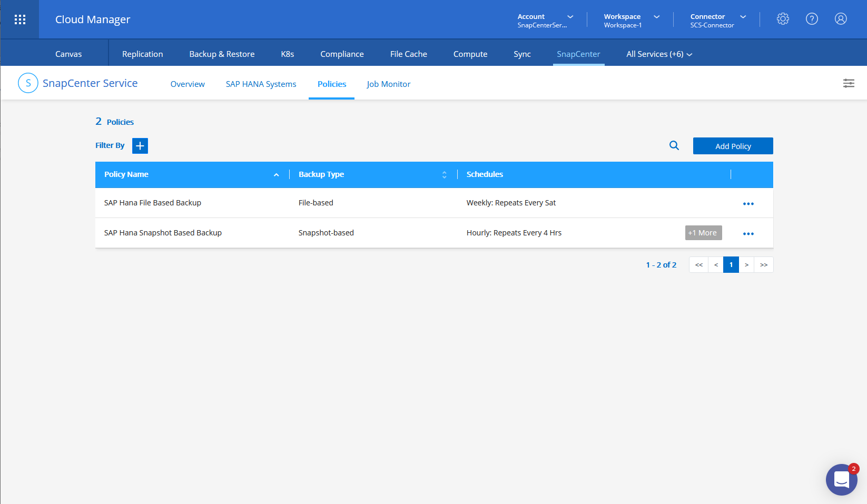Click the help question mark icon
Image resolution: width=867 pixels, height=504 pixels.
812,19
